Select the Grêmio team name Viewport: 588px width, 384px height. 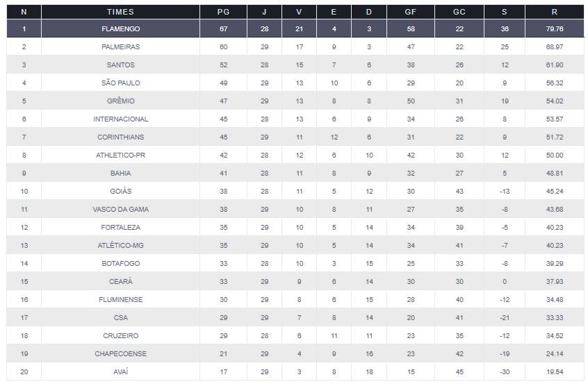pos(120,101)
